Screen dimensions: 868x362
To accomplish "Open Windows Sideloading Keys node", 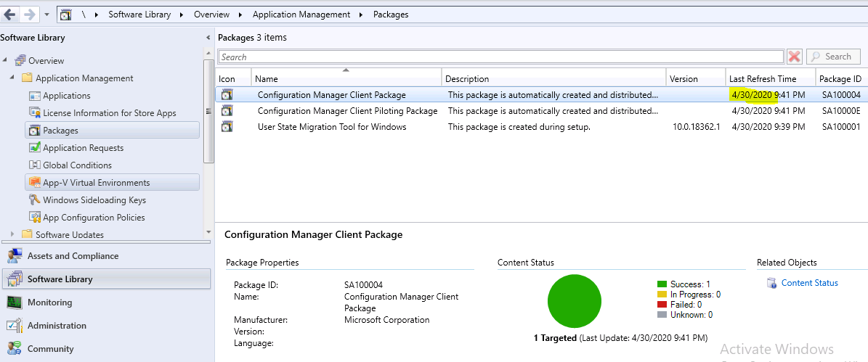I will click(94, 200).
